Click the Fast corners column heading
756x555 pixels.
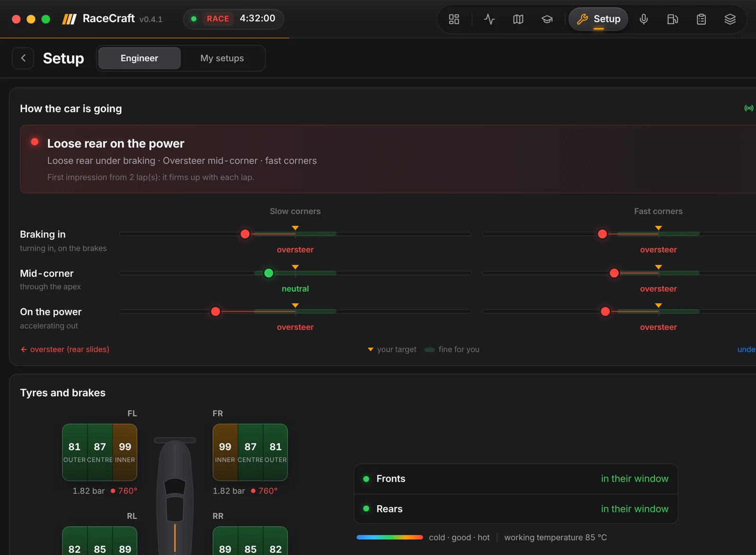tap(658, 211)
